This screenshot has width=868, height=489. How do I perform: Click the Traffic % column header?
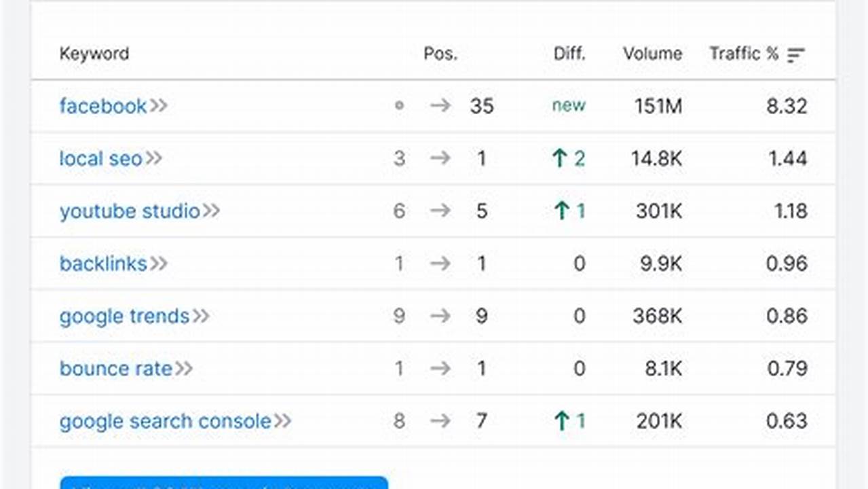click(x=744, y=54)
